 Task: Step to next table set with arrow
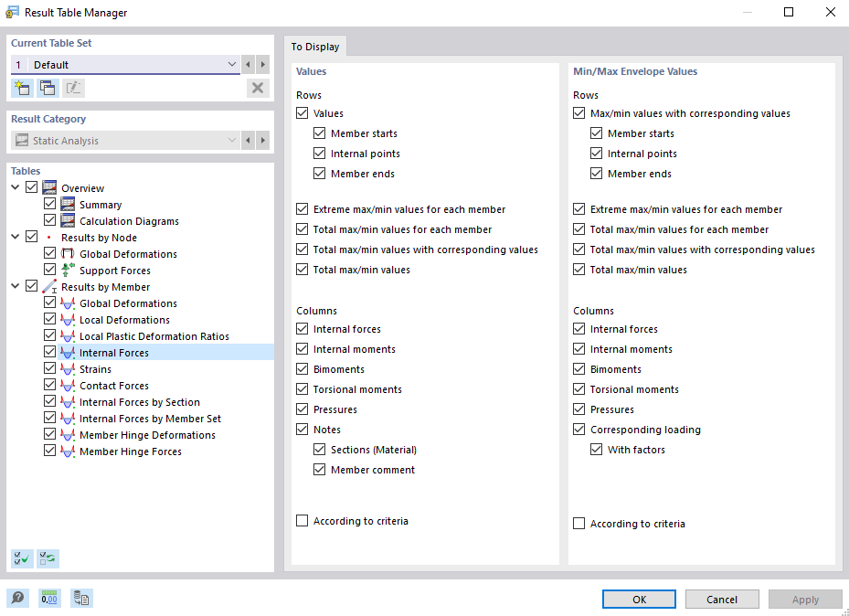(x=262, y=64)
